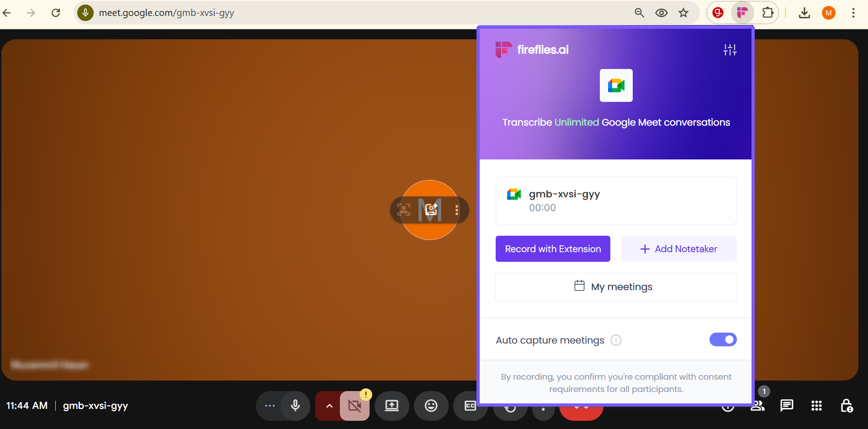
Task: Open the Chrome profile avatar M
Action: point(828,13)
